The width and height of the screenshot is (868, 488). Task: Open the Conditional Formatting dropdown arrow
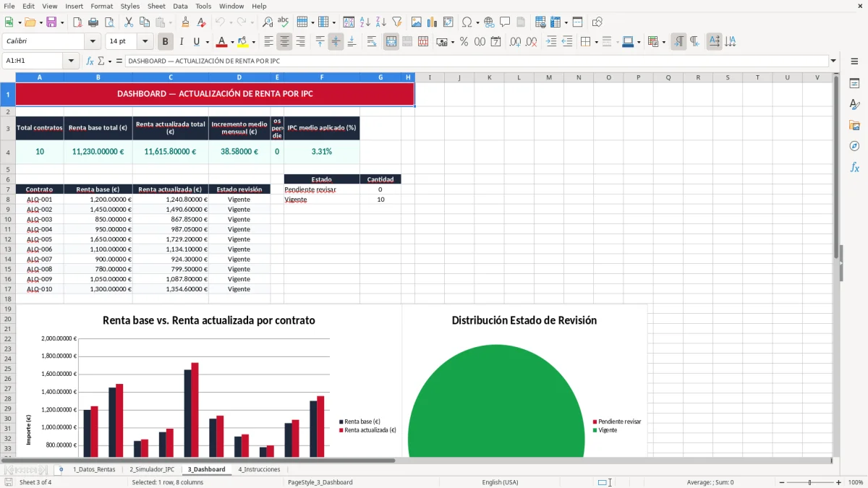663,42
